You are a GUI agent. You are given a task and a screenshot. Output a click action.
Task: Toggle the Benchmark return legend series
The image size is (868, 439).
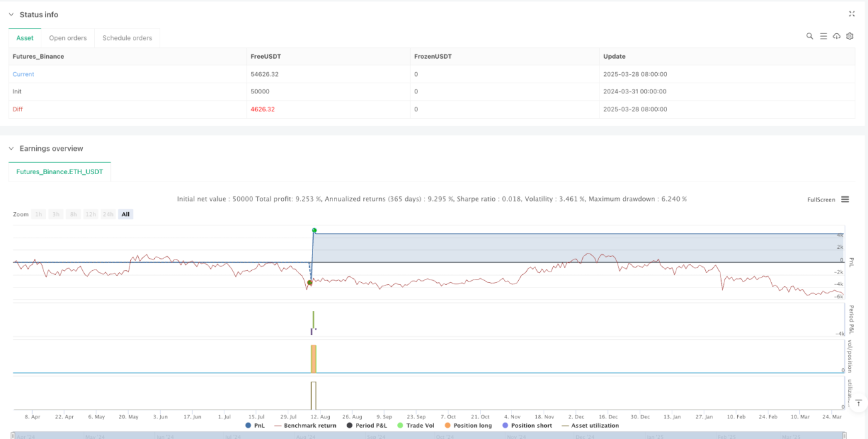(x=305, y=425)
